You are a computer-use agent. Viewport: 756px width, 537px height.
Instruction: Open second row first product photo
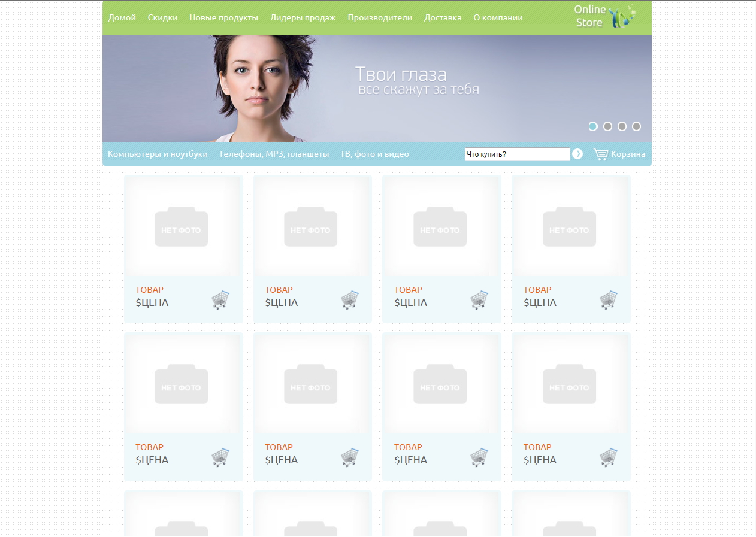(x=182, y=384)
